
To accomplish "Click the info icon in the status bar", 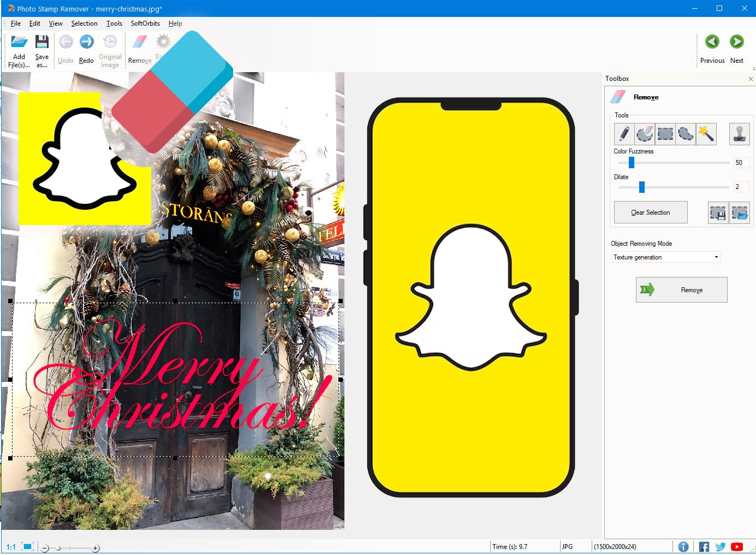I will [683, 546].
